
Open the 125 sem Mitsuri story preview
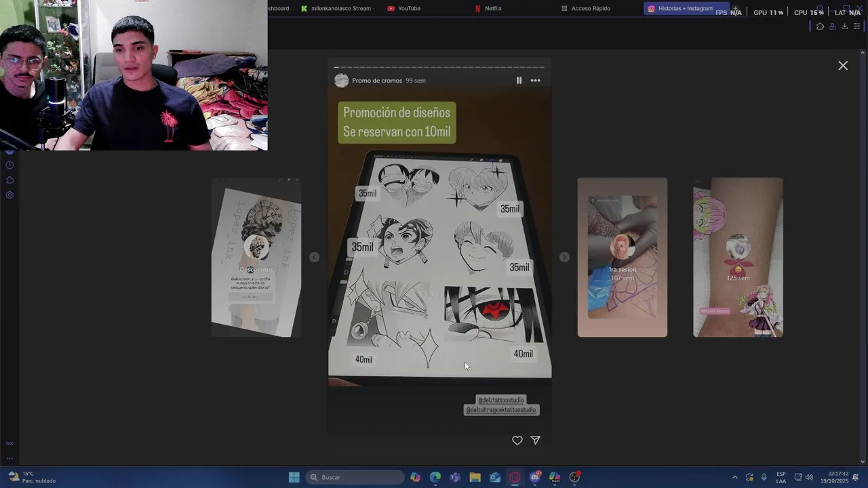pyautogui.click(x=738, y=258)
